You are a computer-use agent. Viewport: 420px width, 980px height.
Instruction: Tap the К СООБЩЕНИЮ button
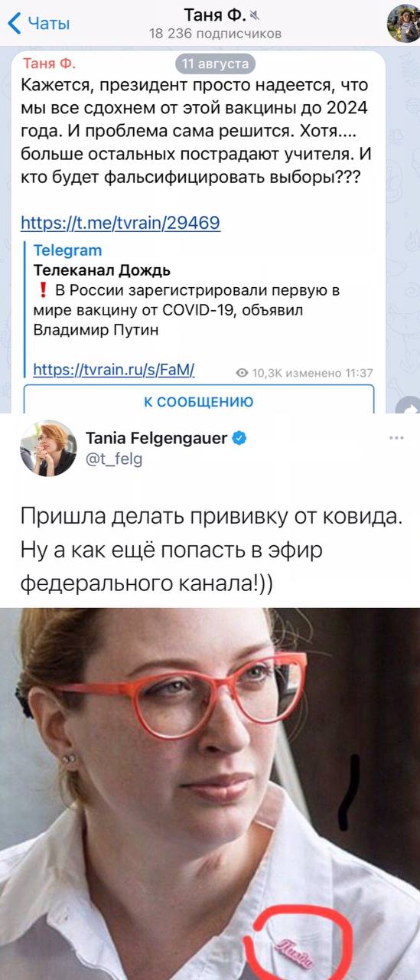(x=199, y=400)
